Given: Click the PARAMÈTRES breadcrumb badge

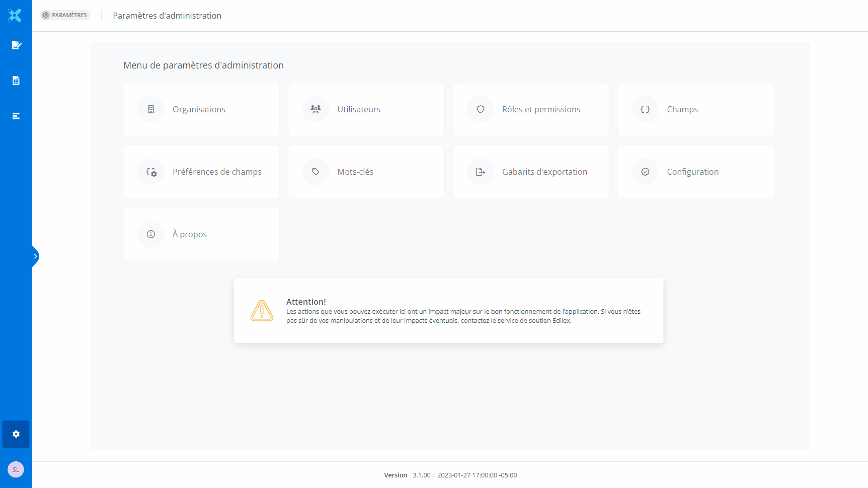Looking at the screenshot, I should tap(65, 15).
